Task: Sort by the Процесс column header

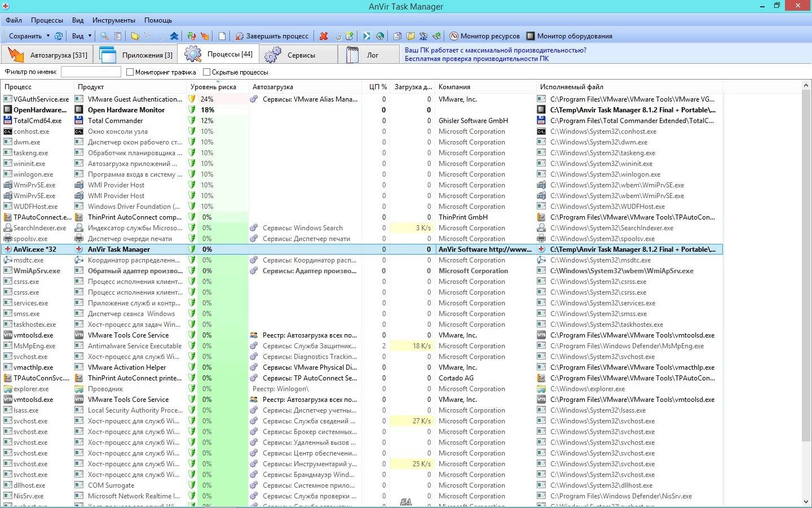Action: [x=37, y=87]
